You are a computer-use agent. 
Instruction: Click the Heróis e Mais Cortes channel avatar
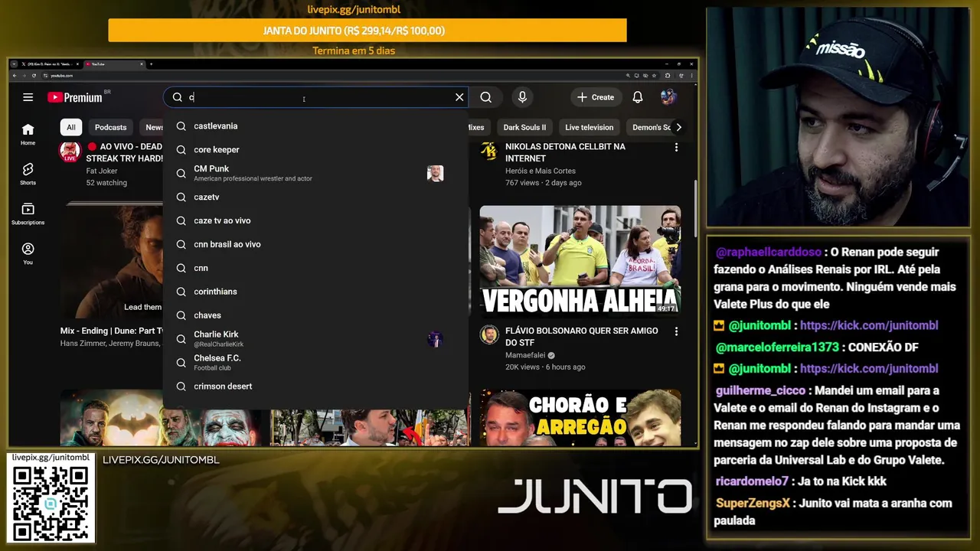coord(489,151)
